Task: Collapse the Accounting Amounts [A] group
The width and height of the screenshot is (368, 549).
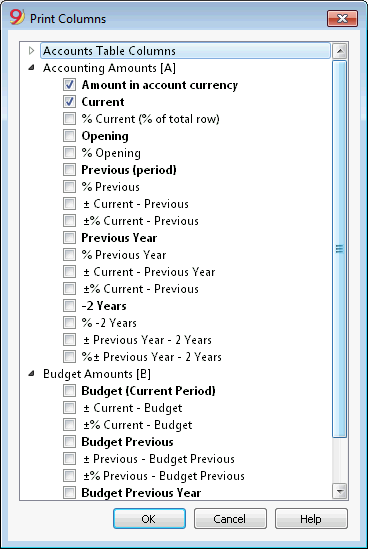Action: pos(32,68)
